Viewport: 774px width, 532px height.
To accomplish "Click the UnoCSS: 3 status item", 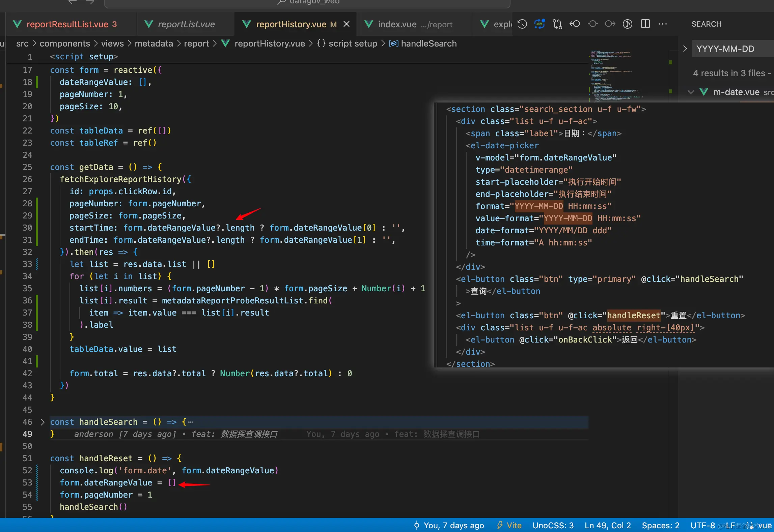I will click(x=553, y=525).
